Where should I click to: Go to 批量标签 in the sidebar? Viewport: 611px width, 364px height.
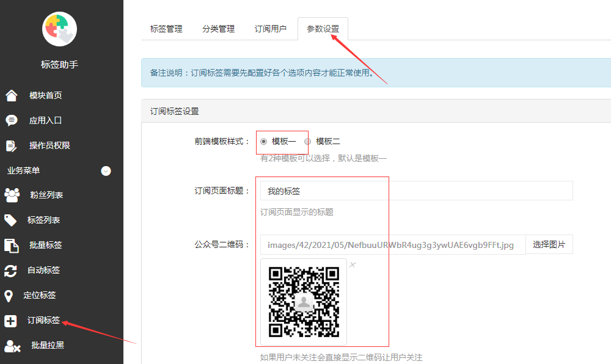(x=46, y=245)
